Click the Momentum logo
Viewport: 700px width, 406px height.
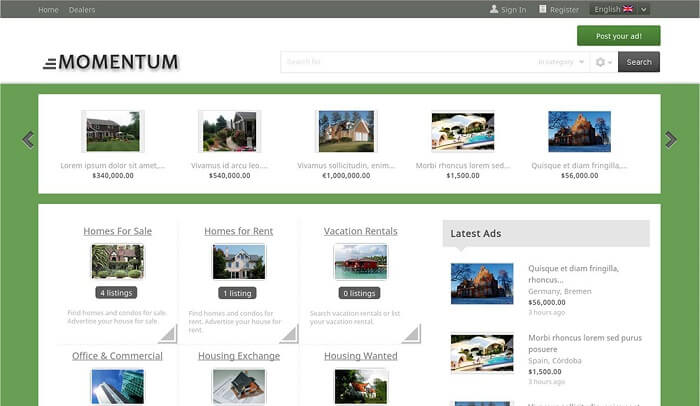point(111,62)
